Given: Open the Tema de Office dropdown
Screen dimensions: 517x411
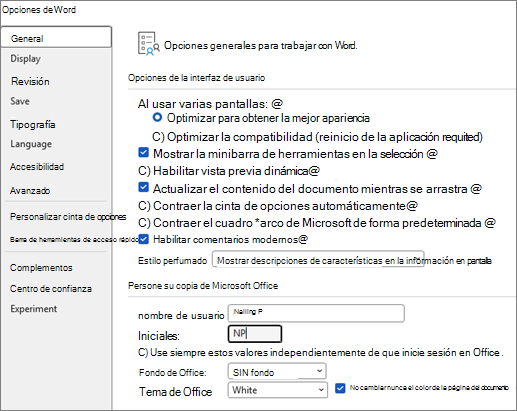Looking at the screenshot, I should (x=277, y=390).
